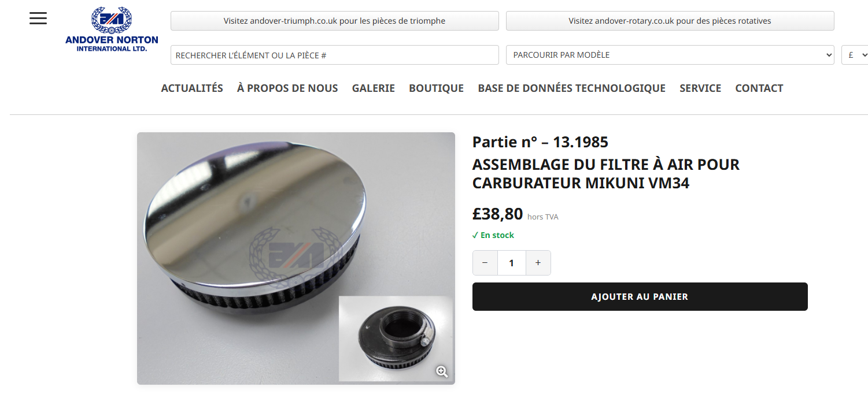Go to the Galerie page
Image resolution: width=868 pixels, height=398 pixels.
374,88
